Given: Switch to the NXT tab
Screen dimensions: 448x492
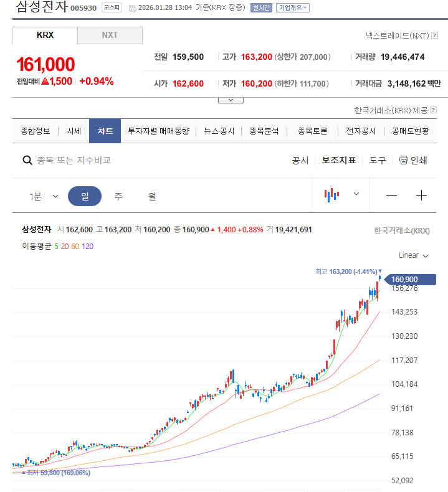Looking at the screenshot, I should (110, 35).
